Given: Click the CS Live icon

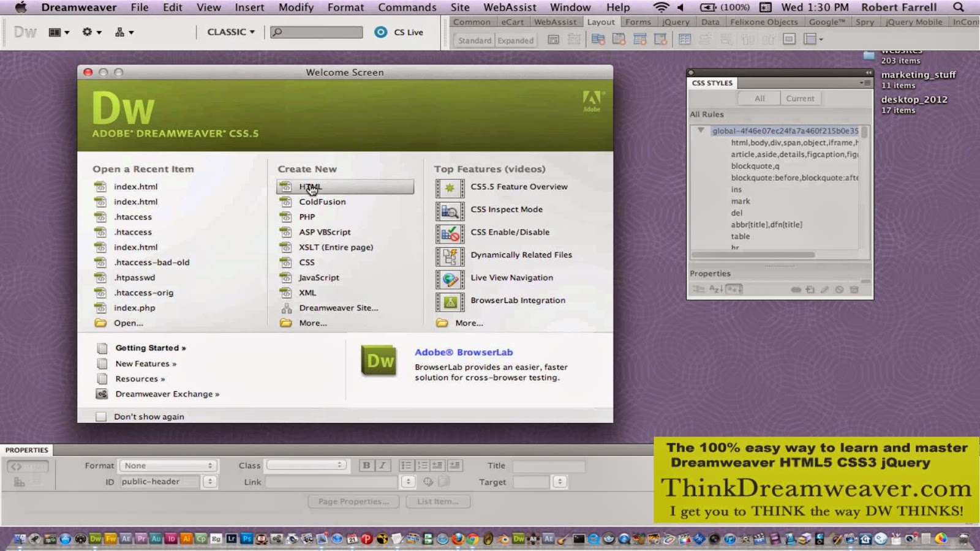Looking at the screenshot, I should (x=381, y=32).
